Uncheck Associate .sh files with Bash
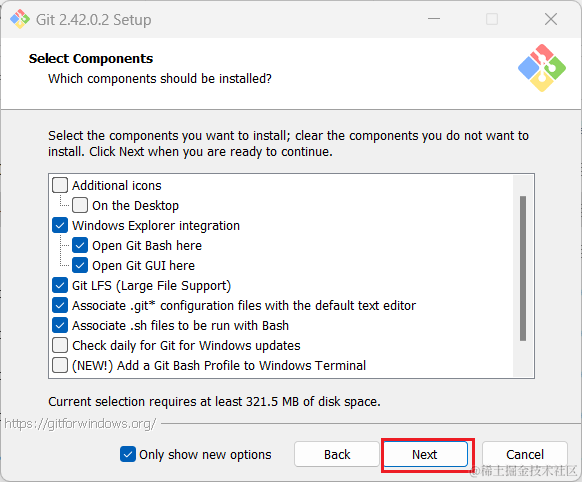The height and width of the screenshot is (482, 582). point(60,325)
